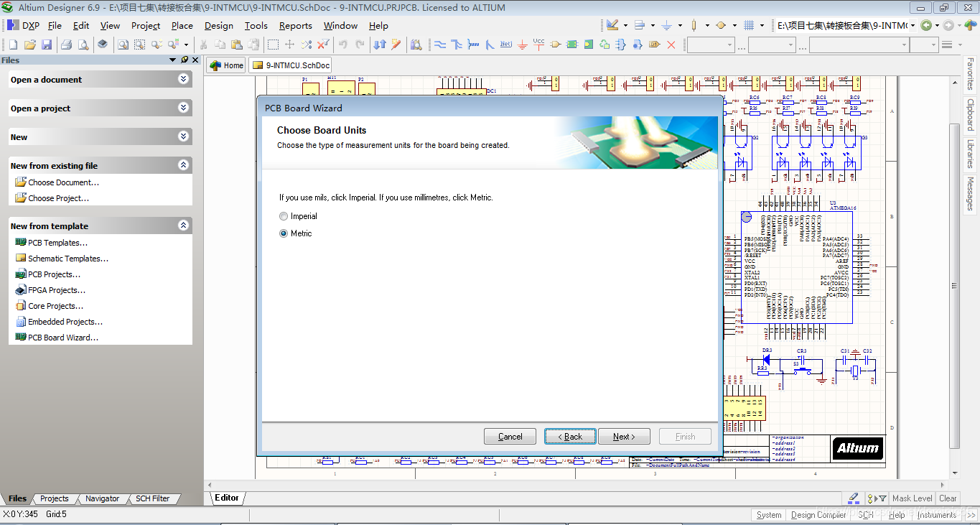
Task: Expand the Open a project section
Action: coord(184,108)
